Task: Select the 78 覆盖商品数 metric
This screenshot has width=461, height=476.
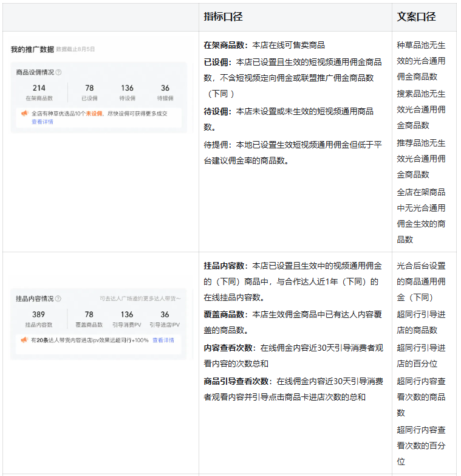Action: click(x=89, y=319)
